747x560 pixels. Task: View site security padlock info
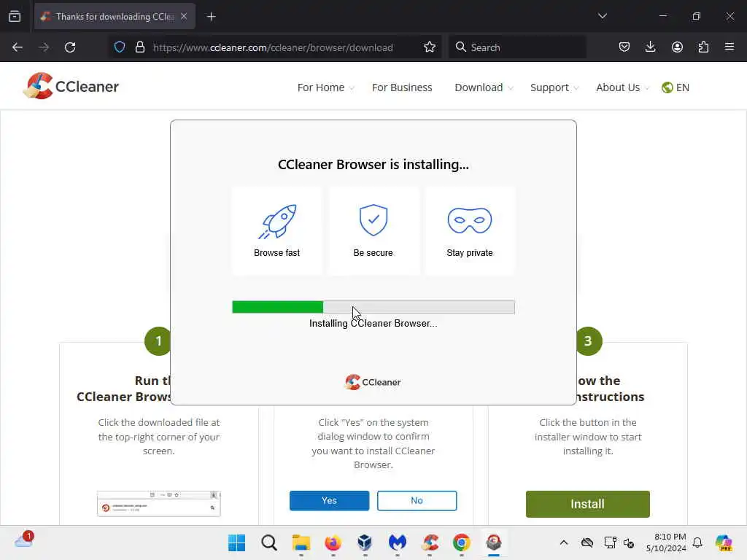(139, 47)
